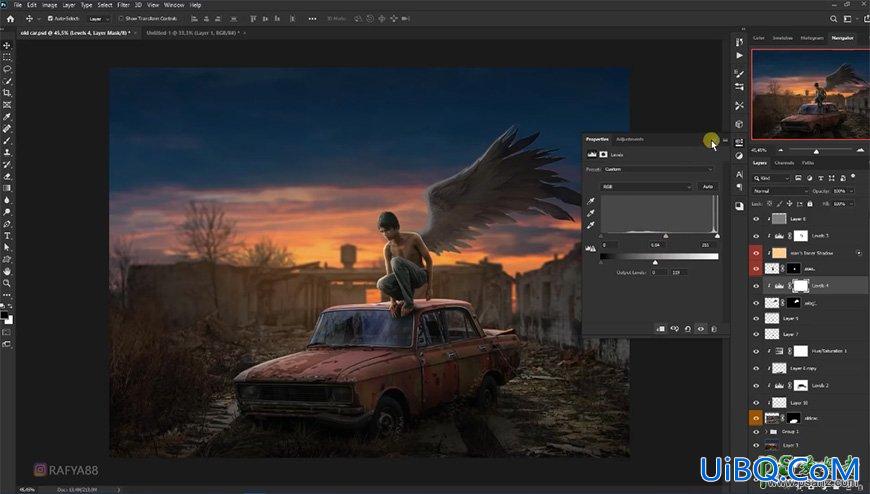Switch to the Channels tab

[x=784, y=163]
